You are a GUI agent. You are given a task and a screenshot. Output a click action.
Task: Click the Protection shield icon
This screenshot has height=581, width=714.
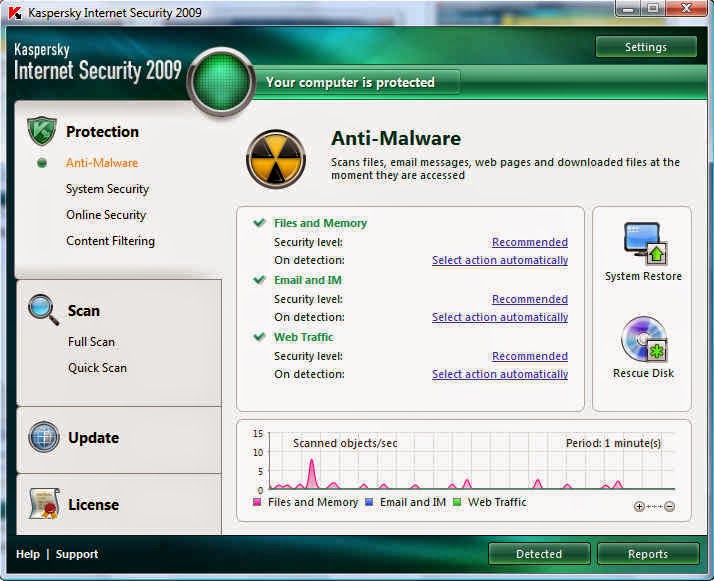point(41,130)
